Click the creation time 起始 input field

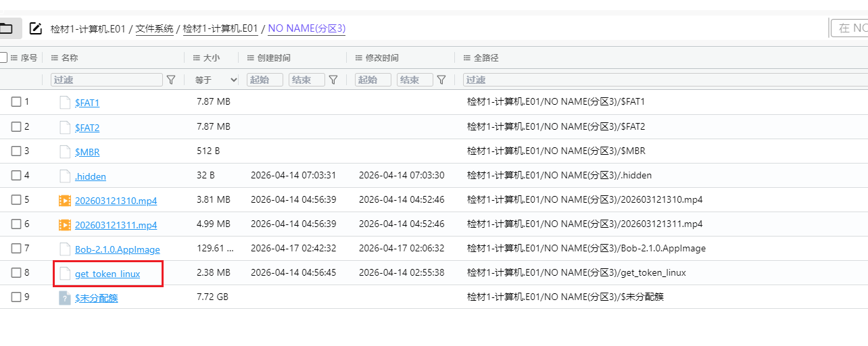point(264,80)
